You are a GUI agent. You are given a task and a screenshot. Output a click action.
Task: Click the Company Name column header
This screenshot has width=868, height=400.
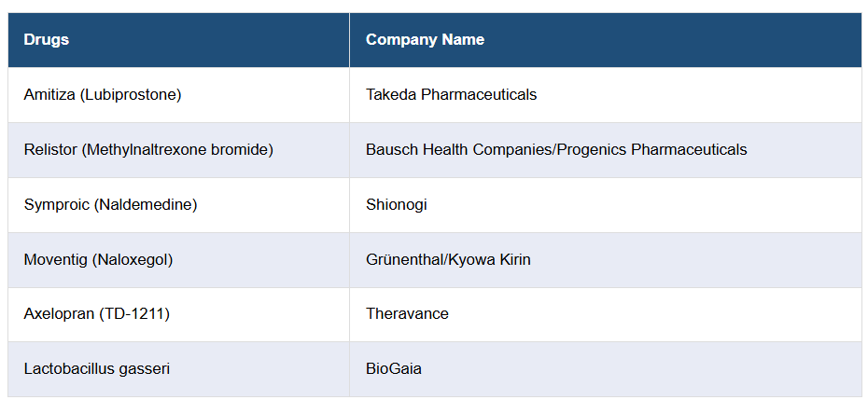point(425,40)
